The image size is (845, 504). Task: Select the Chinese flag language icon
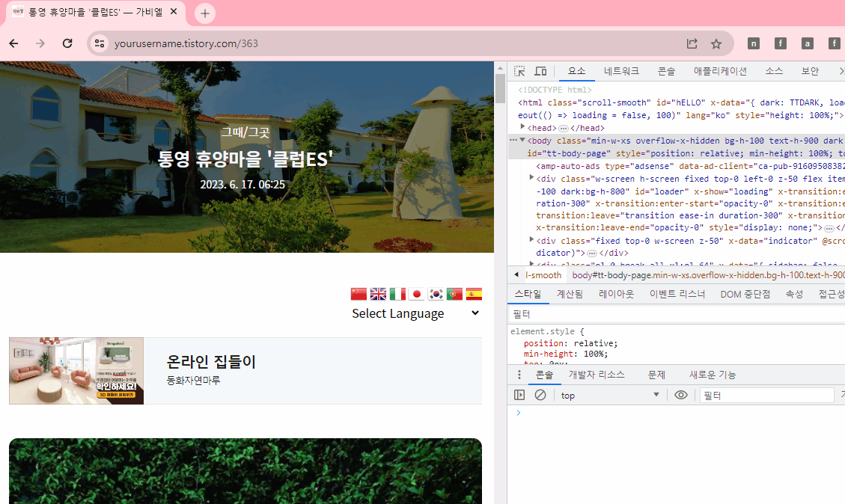click(x=359, y=293)
